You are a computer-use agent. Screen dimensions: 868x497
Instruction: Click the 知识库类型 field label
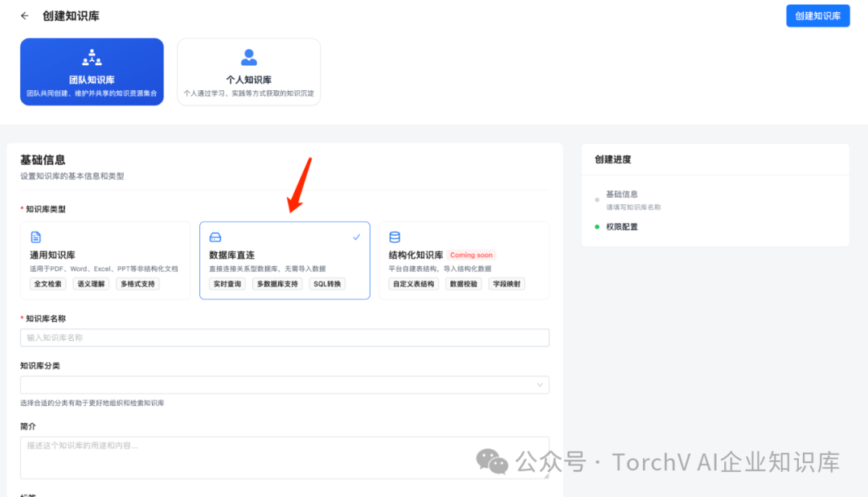[x=45, y=209]
